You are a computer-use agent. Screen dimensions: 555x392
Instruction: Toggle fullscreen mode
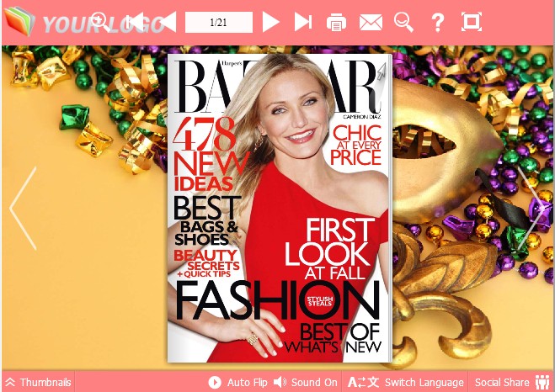pos(472,22)
